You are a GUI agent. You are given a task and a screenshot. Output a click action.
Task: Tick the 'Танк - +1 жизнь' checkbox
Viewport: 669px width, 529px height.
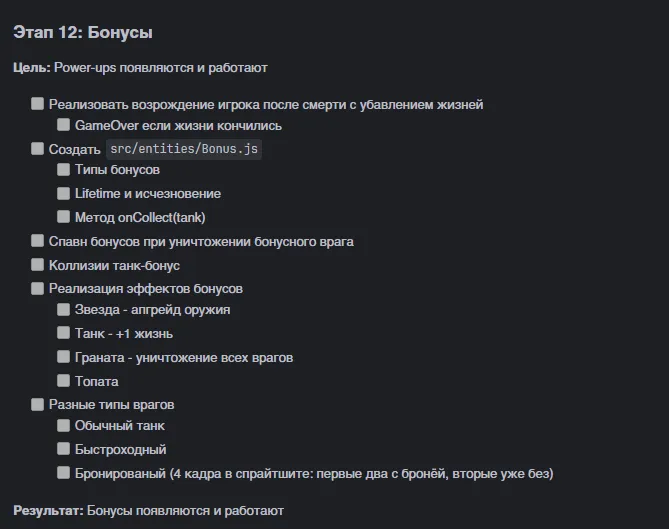(64, 333)
